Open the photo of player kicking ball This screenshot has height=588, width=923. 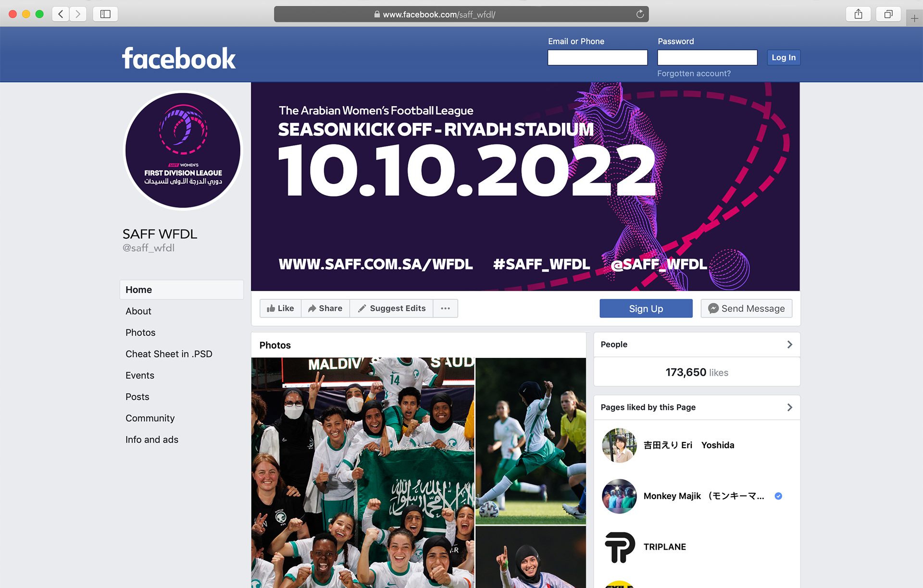[531, 441]
